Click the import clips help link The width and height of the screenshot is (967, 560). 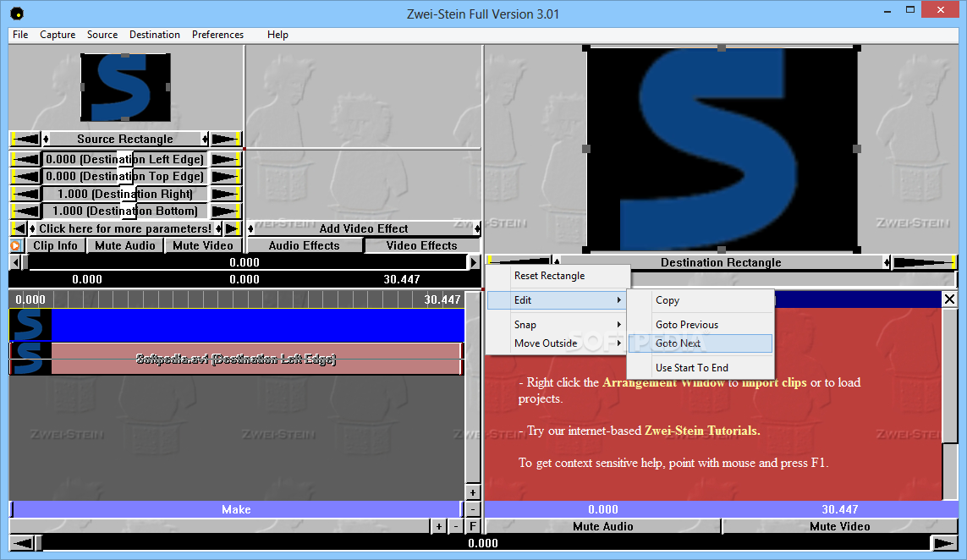tap(774, 382)
